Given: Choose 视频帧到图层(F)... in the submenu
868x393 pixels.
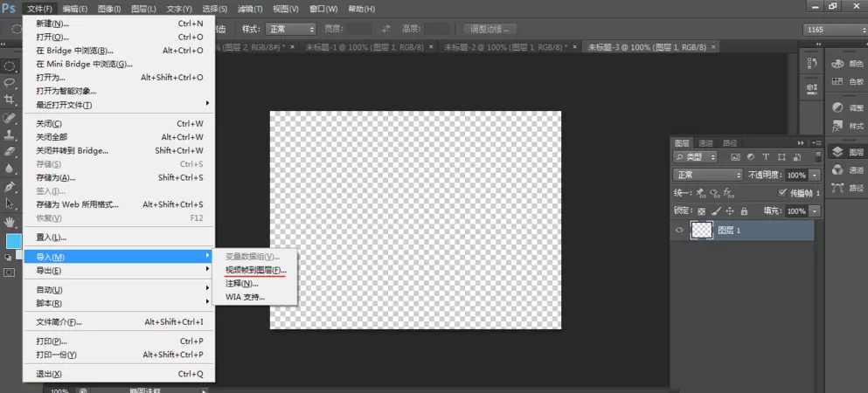Looking at the screenshot, I should click(256, 270).
